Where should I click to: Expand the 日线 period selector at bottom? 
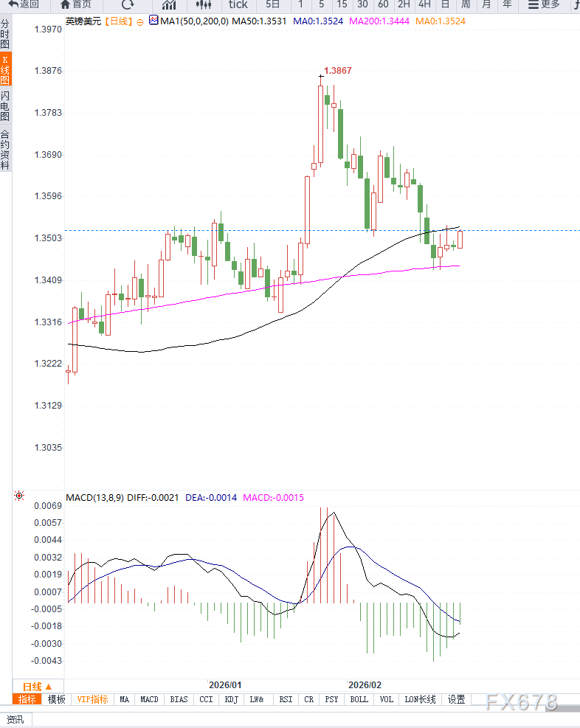click(38, 686)
